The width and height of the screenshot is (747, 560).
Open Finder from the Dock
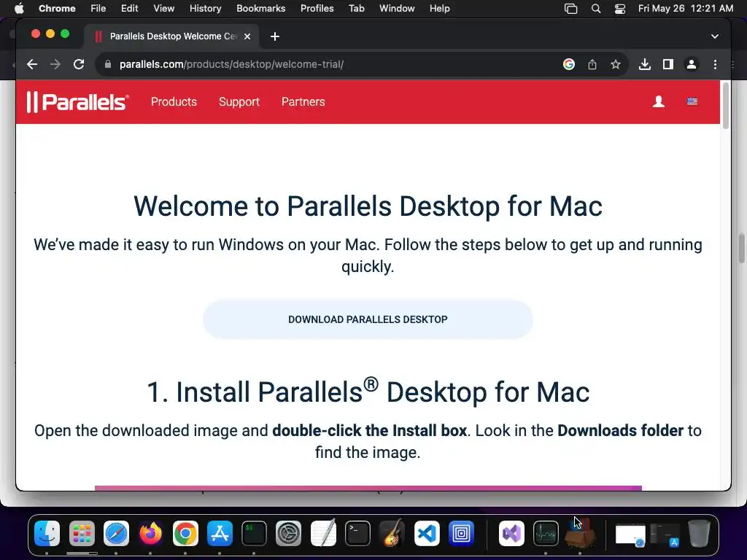click(47, 533)
